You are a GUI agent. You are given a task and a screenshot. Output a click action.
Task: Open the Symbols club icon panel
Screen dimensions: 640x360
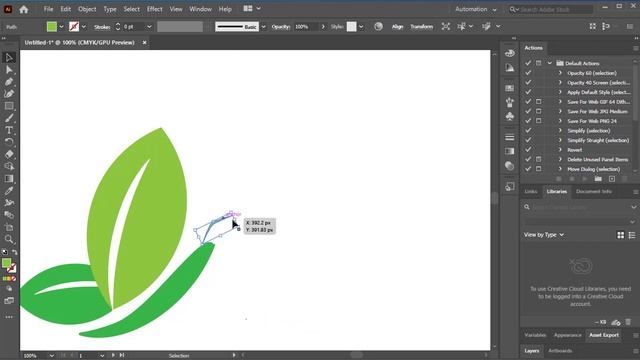tap(509, 116)
